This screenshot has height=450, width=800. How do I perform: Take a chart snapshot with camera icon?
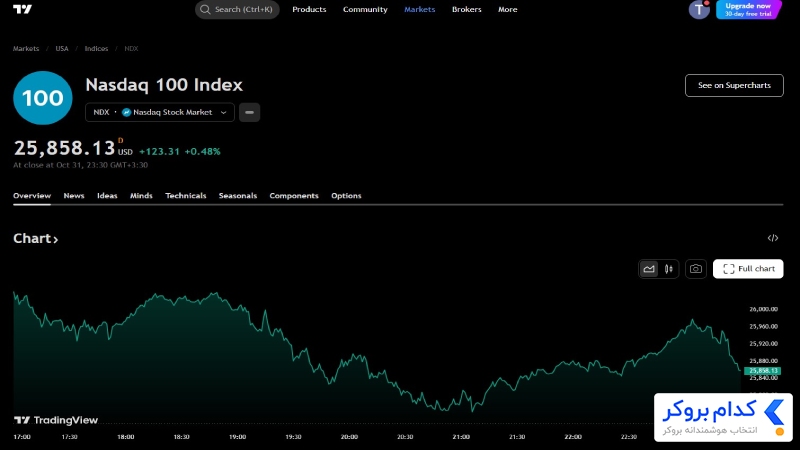coord(695,269)
